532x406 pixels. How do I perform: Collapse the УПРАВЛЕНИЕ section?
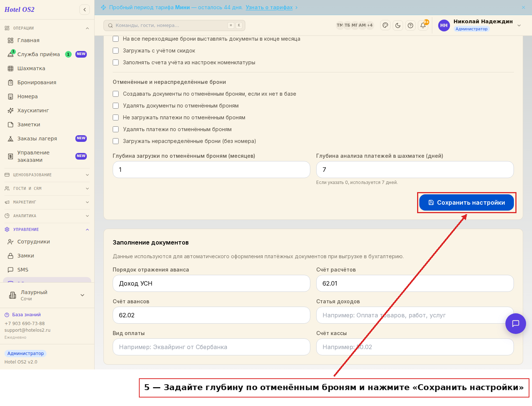[x=47, y=229]
